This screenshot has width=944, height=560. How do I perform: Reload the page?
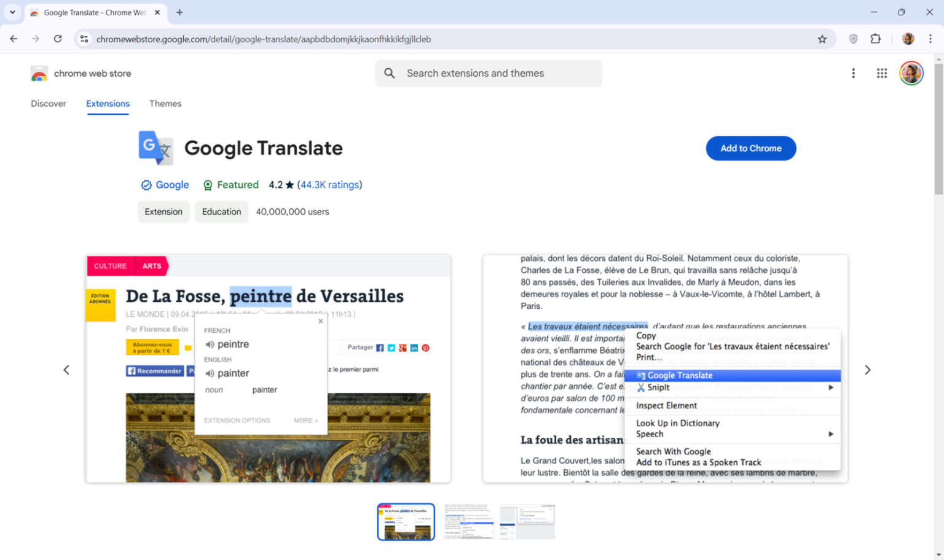58,39
